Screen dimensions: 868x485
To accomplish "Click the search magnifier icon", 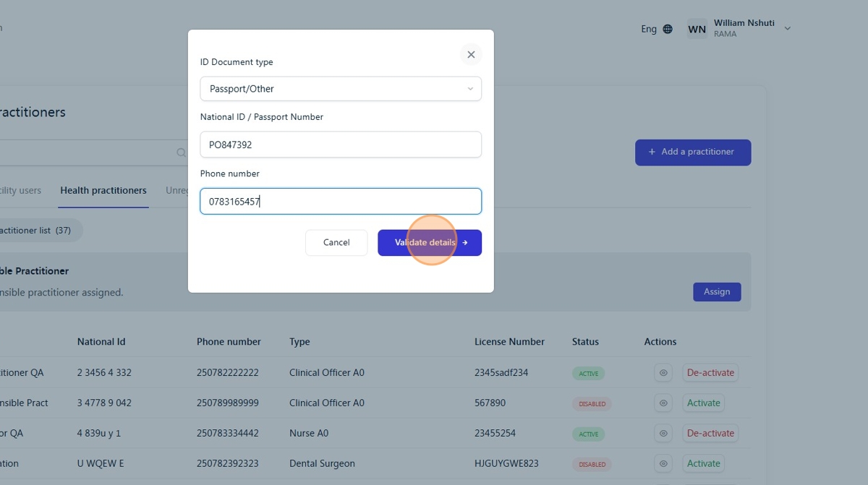I will (182, 153).
